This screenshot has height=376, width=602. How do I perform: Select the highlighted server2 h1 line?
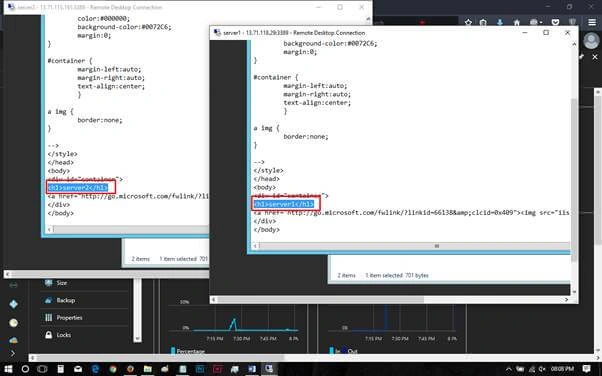(78, 187)
